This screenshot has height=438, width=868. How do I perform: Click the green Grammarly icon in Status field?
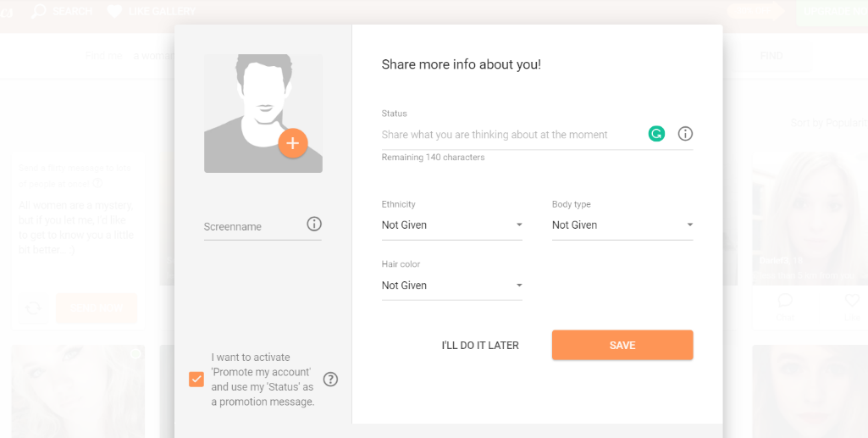656,134
